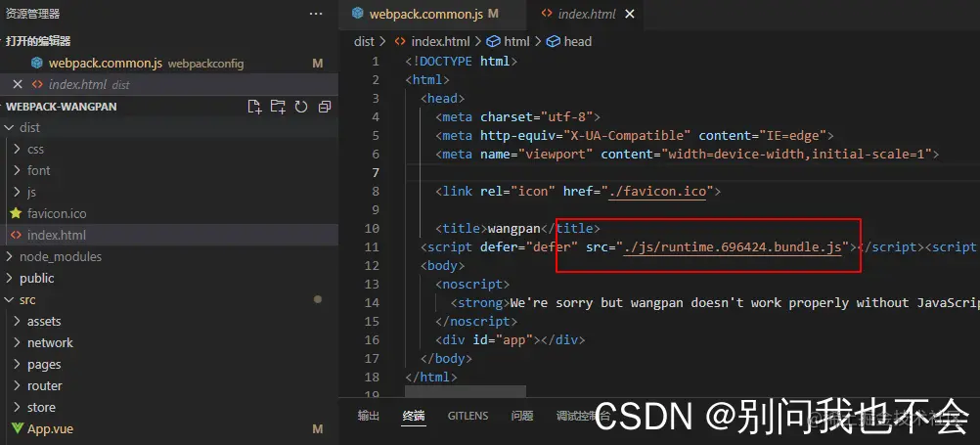Click the <!DOCTYPE html> line
The height and width of the screenshot is (445, 980).
[x=462, y=62]
